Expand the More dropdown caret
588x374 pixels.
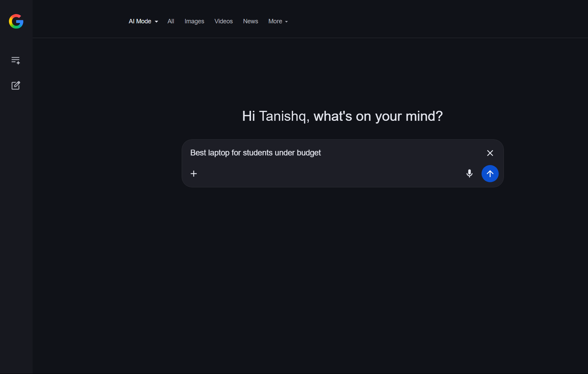click(x=286, y=22)
